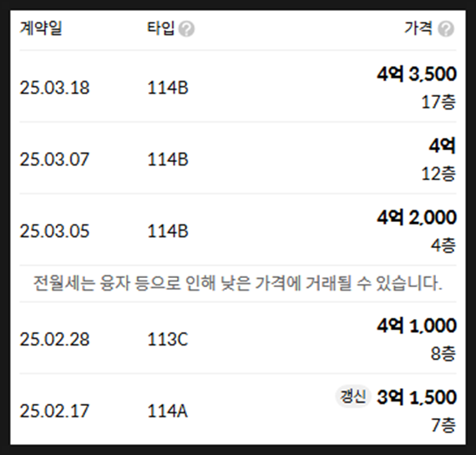Click the 17층 floor label
The height and width of the screenshot is (455, 476).
coord(438,102)
